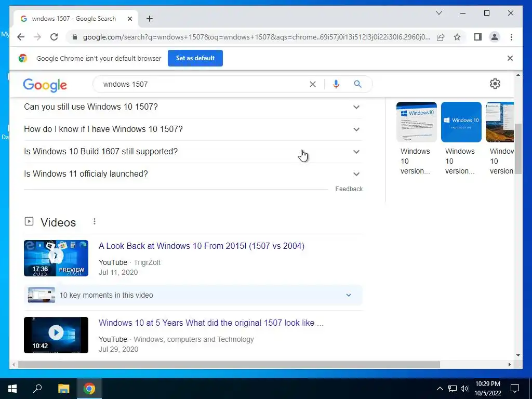
Task: Click the horizontal scrollbar thumb
Action: coord(229,364)
